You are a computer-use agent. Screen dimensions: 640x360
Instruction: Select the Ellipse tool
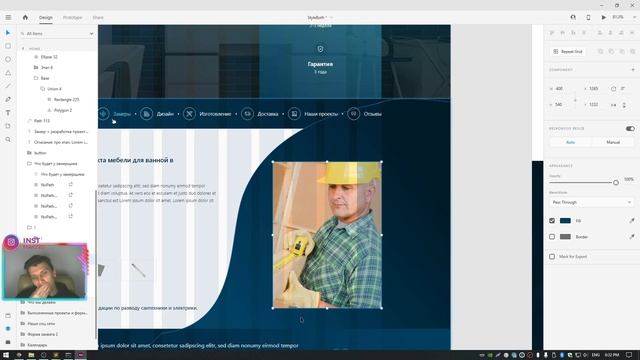[8, 60]
